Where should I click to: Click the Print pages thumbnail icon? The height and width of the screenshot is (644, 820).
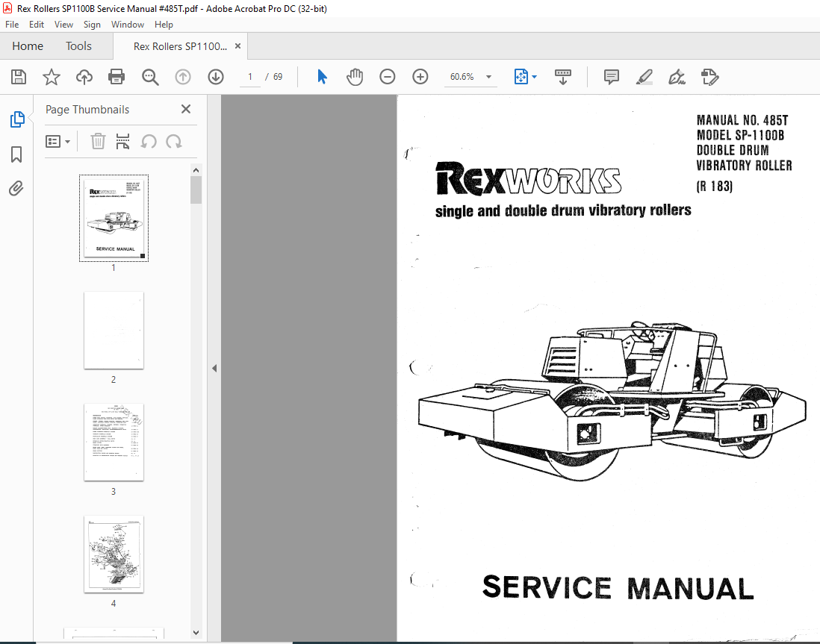coord(122,141)
